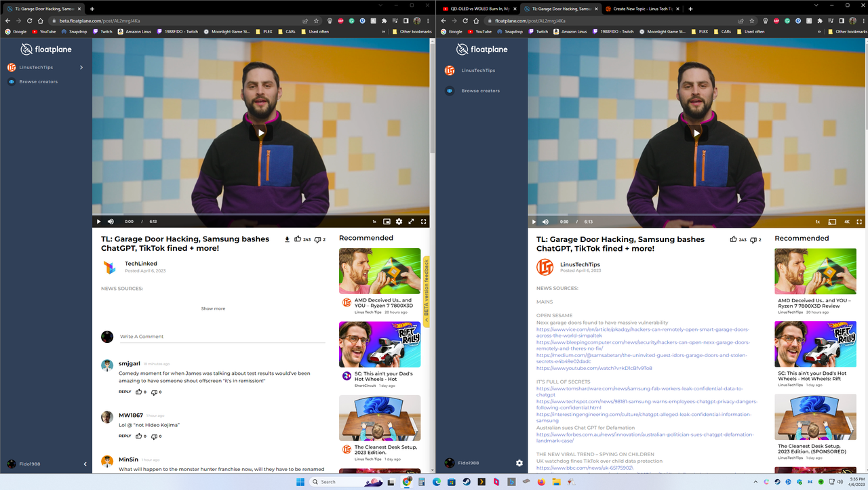Enter fullscreen on the right video player
The width and height of the screenshot is (868, 490).
pyautogui.click(x=859, y=221)
